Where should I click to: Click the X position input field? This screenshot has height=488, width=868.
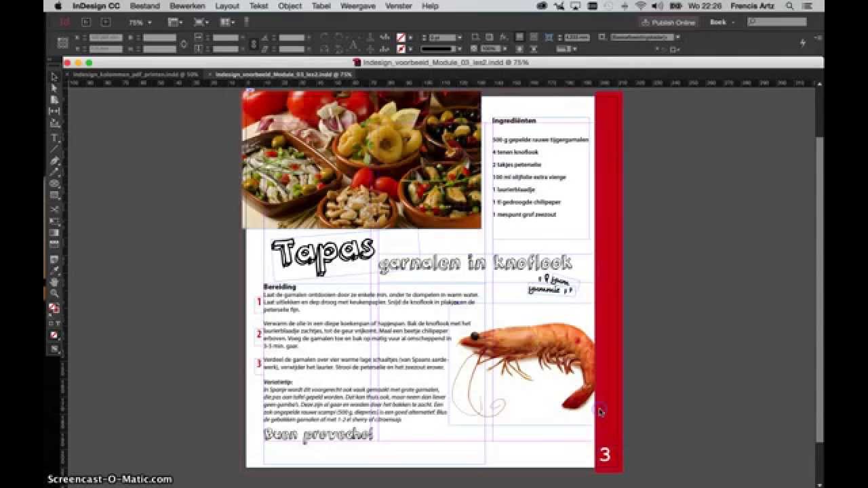coord(106,37)
